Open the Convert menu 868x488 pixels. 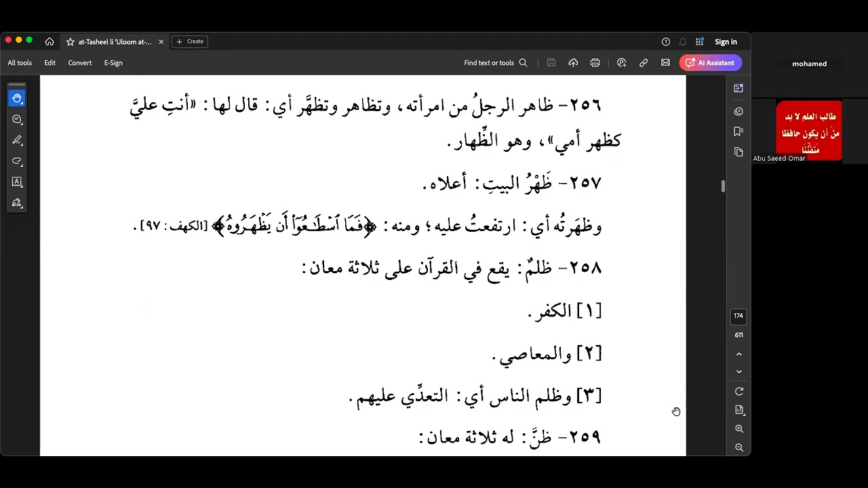point(80,63)
